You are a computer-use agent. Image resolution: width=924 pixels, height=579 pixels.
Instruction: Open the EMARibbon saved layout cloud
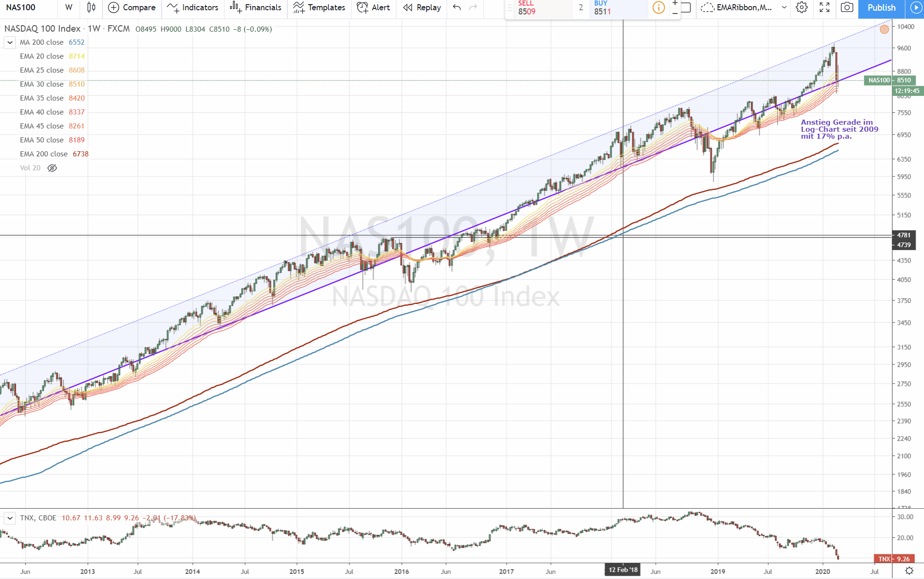736,7
